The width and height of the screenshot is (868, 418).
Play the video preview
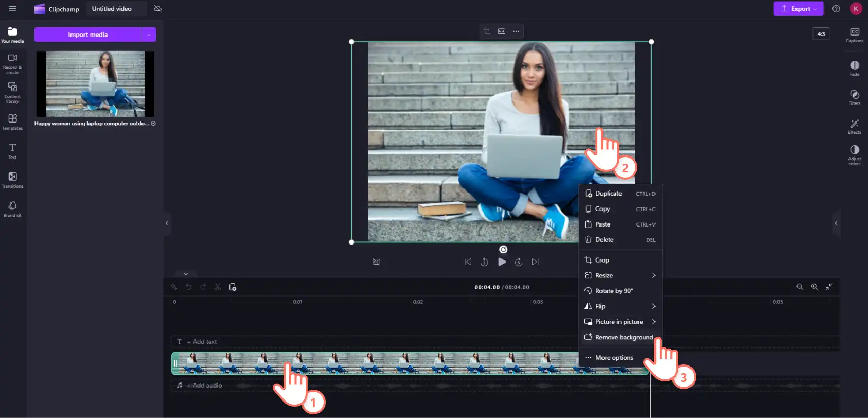pyautogui.click(x=502, y=262)
